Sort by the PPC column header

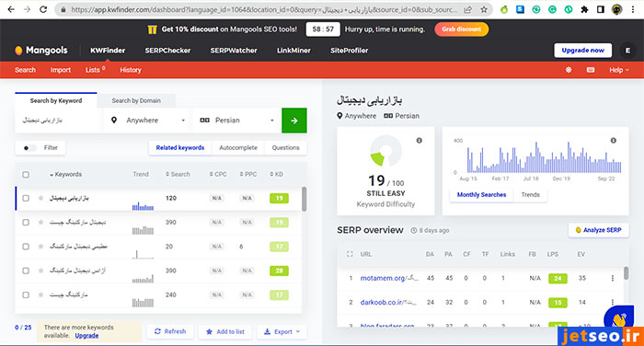[248, 174]
